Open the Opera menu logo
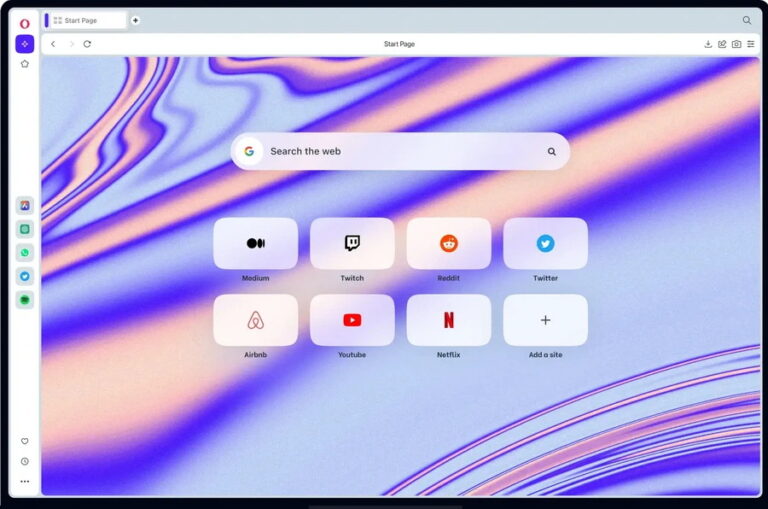The image size is (768, 509). click(24, 24)
